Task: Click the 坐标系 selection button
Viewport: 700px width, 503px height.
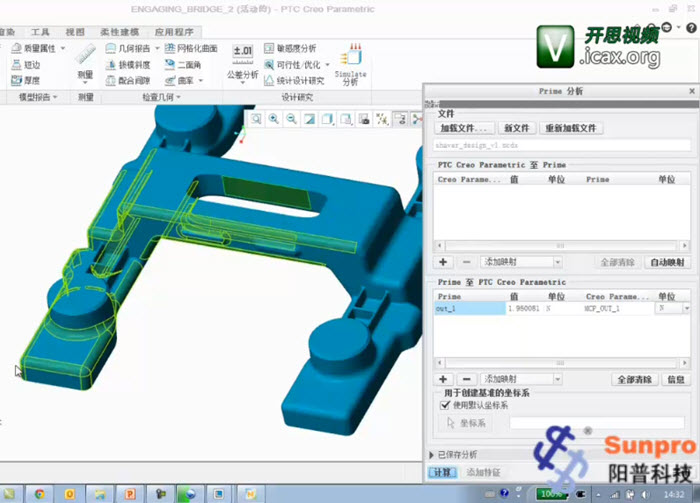Action: [x=466, y=423]
